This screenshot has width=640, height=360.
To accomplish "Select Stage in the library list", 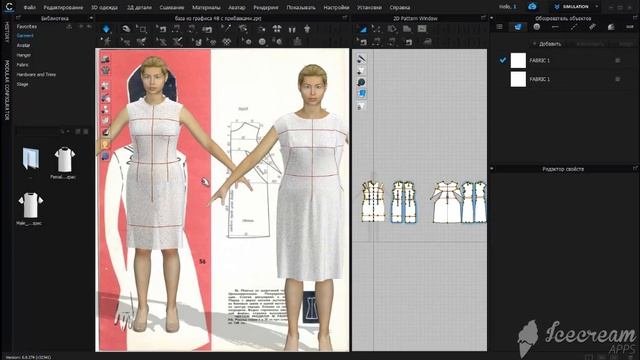I will [x=22, y=84].
